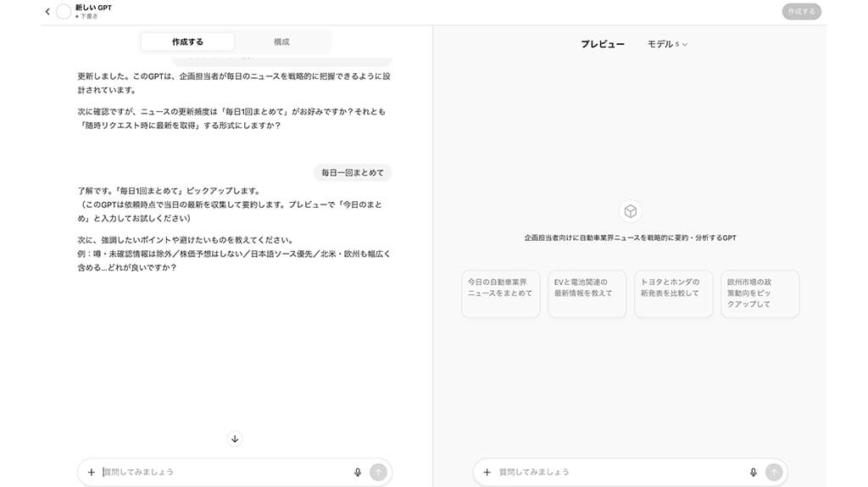Pick the トヨタとホンダの新発表を比較して suggestion
This screenshot has height=487, width=868.
(673, 294)
